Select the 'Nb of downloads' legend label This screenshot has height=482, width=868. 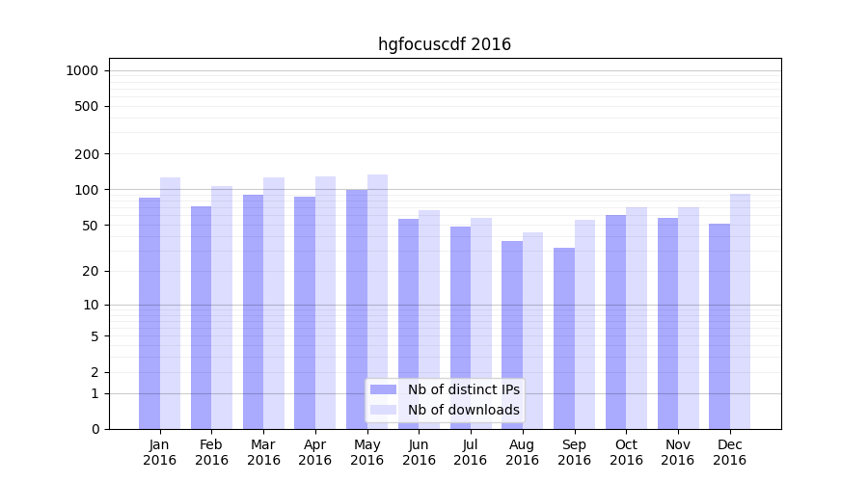463,410
